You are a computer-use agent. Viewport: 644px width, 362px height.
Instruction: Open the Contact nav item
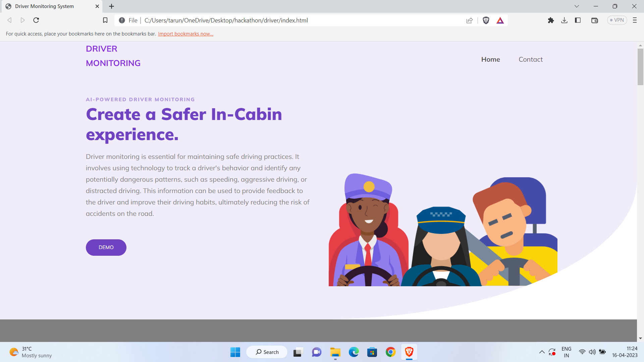(530, 59)
